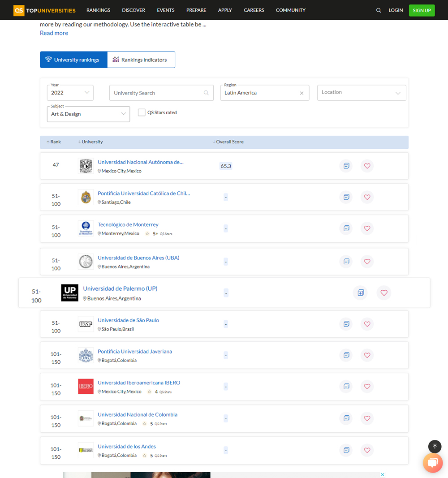Screen dimensions: 448x478
Task: Sort table by University column
Action: coord(90,142)
